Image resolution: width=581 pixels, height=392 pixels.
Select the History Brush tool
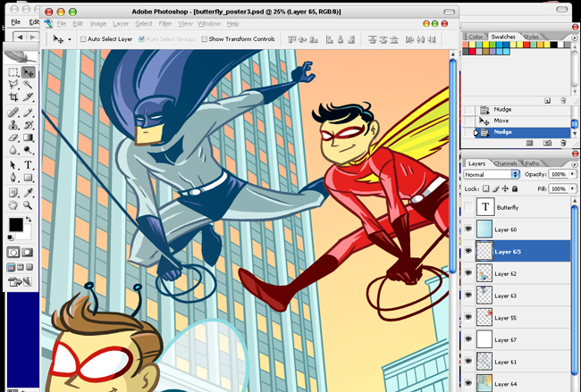tap(29, 125)
